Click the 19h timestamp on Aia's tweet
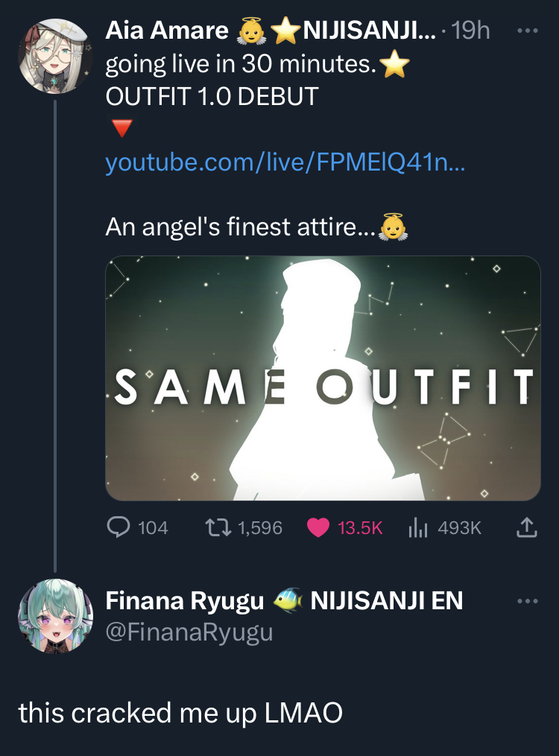 [x=471, y=31]
